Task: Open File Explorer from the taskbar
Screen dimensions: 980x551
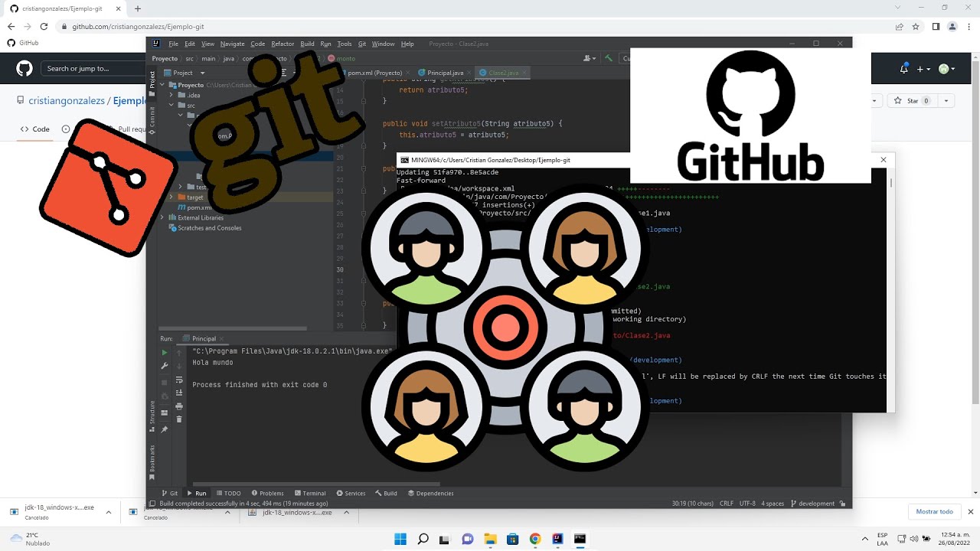Action: click(490, 539)
